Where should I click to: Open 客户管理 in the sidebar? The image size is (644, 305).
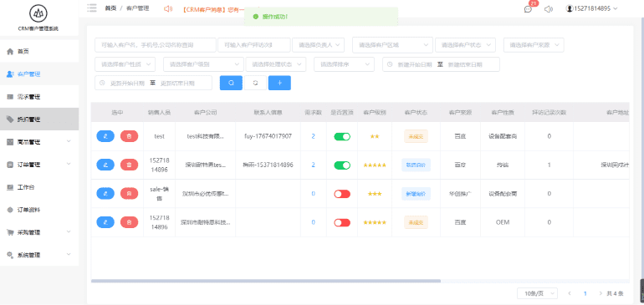tap(39, 74)
